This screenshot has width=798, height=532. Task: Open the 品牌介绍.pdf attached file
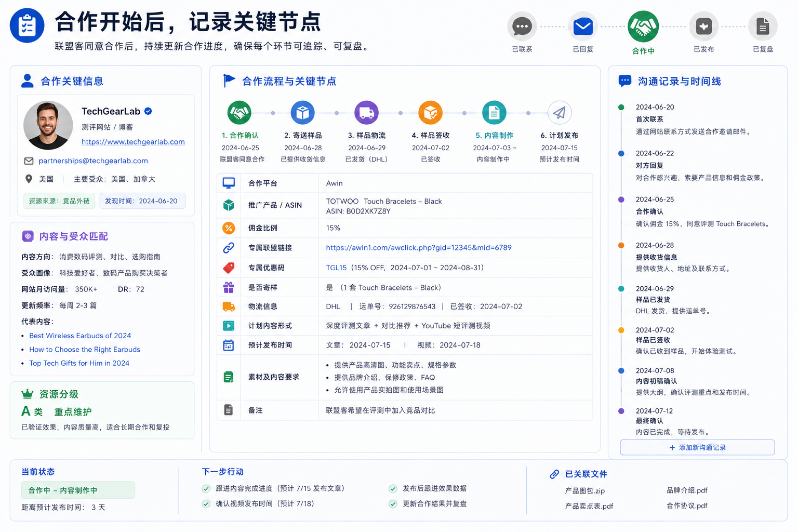point(687,490)
